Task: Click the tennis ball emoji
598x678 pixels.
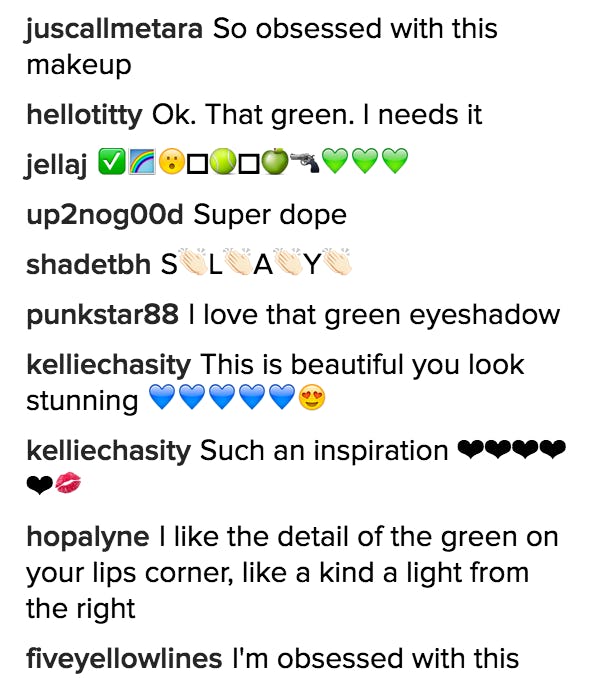Action: (223, 162)
